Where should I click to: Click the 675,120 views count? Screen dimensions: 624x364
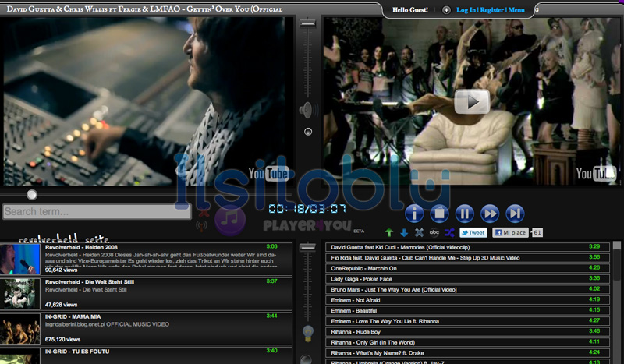click(63, 339)
